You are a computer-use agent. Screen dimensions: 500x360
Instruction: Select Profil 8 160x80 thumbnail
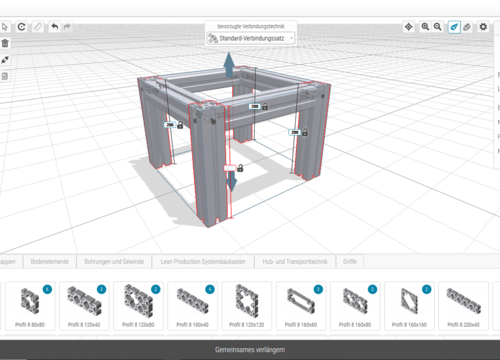pyautogui.click(x=355, y=306)
